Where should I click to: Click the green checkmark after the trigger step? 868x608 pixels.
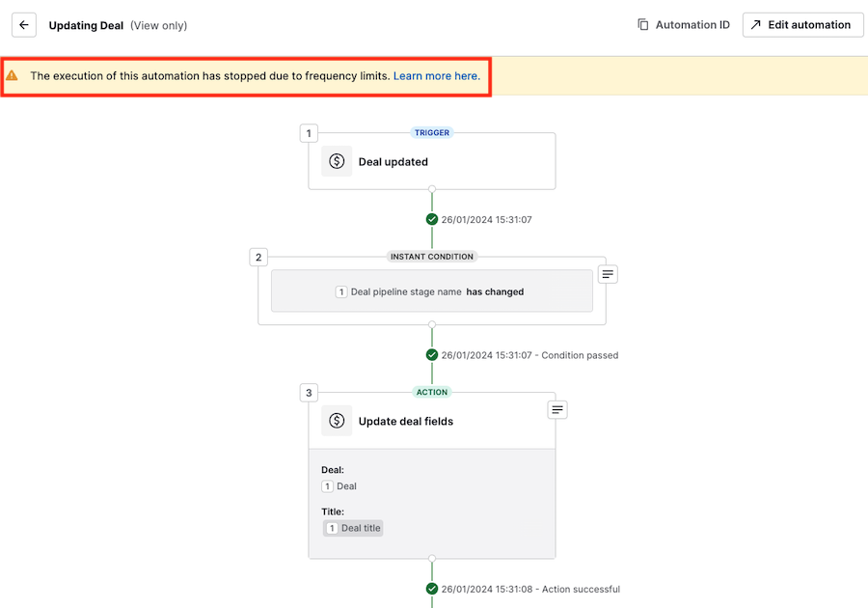[x=431, y=219]
